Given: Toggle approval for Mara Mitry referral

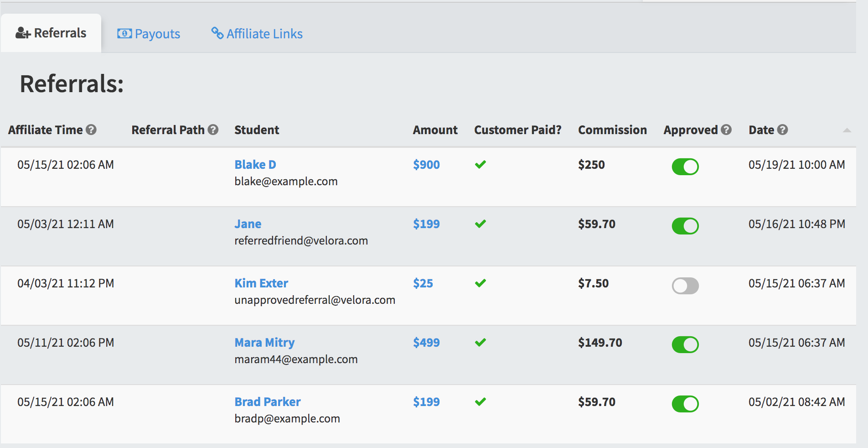Looking at the screenshot, I should tap(685, 344).
